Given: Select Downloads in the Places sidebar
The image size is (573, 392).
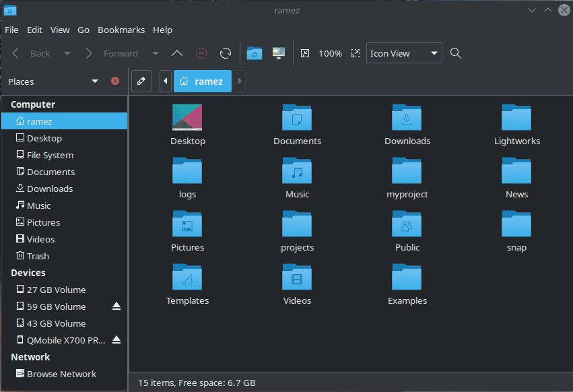Looking at the screenshot, I should tap(65, 189).
